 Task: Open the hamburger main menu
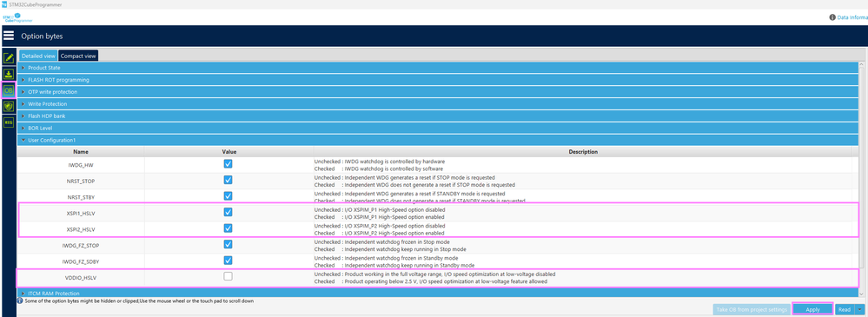click(x=9, y=36)
